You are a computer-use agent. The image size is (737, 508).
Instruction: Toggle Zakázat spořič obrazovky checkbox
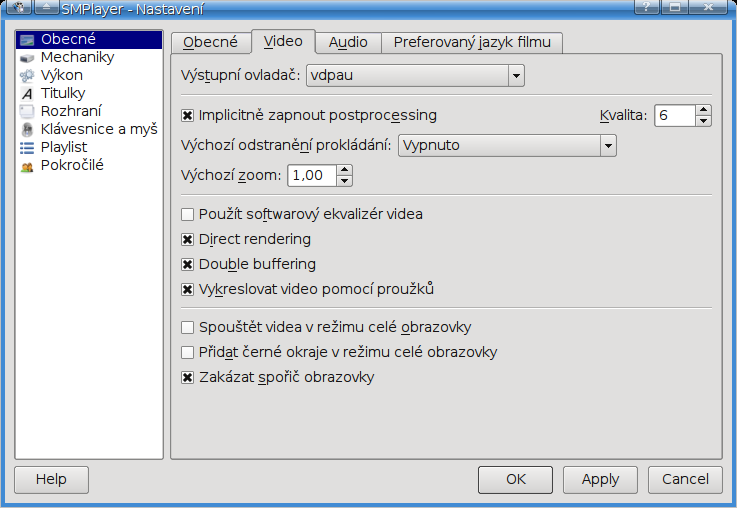pyautogui.click(x=187, y=377)
